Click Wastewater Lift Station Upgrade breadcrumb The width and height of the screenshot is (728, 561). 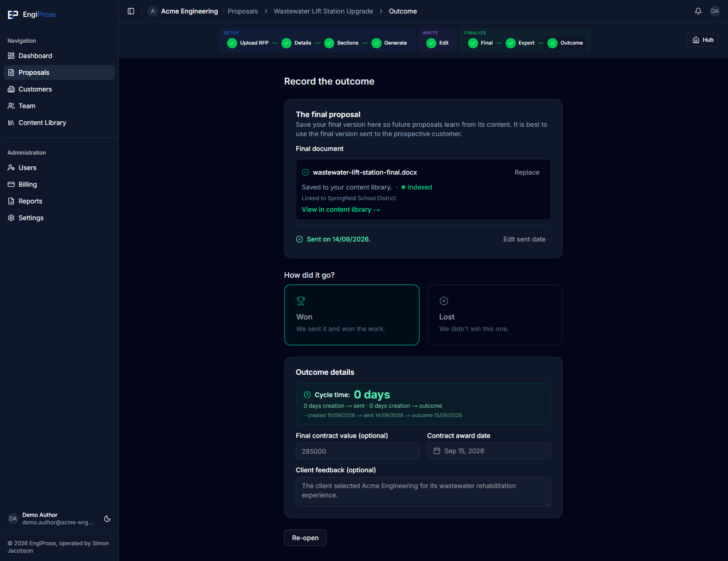pos(324,11)
